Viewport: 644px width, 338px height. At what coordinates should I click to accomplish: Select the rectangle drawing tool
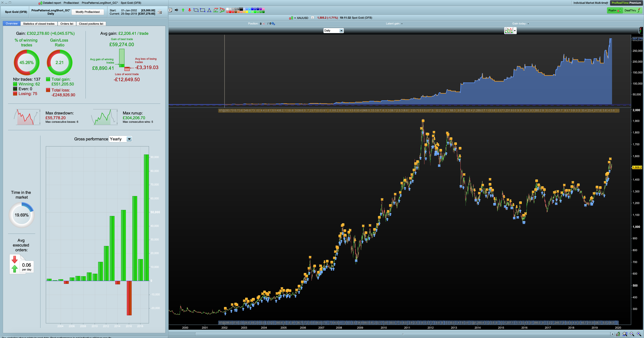pyautogui.click(x=202, y=10)
